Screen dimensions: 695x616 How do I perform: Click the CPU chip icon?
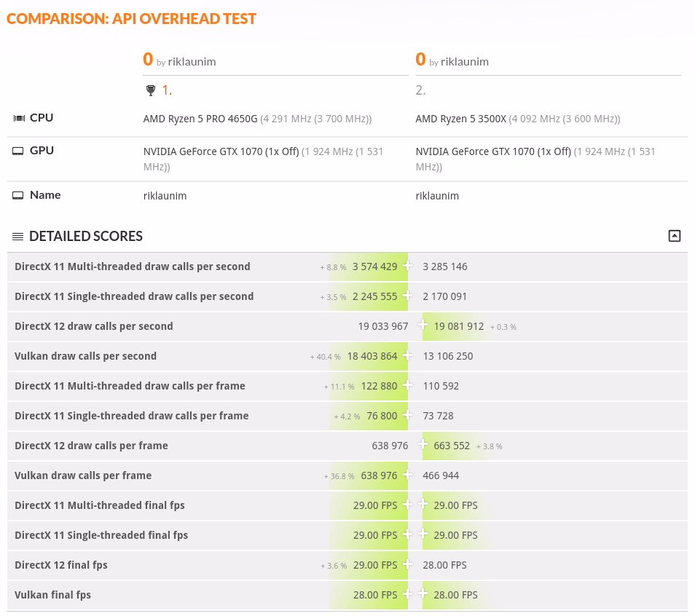pos(18,118)
